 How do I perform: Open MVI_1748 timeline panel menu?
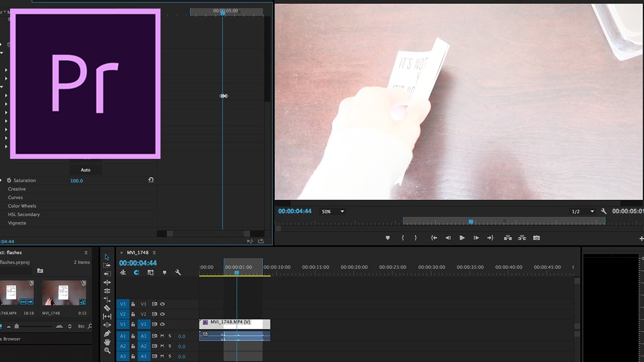(x=154, y=252)
